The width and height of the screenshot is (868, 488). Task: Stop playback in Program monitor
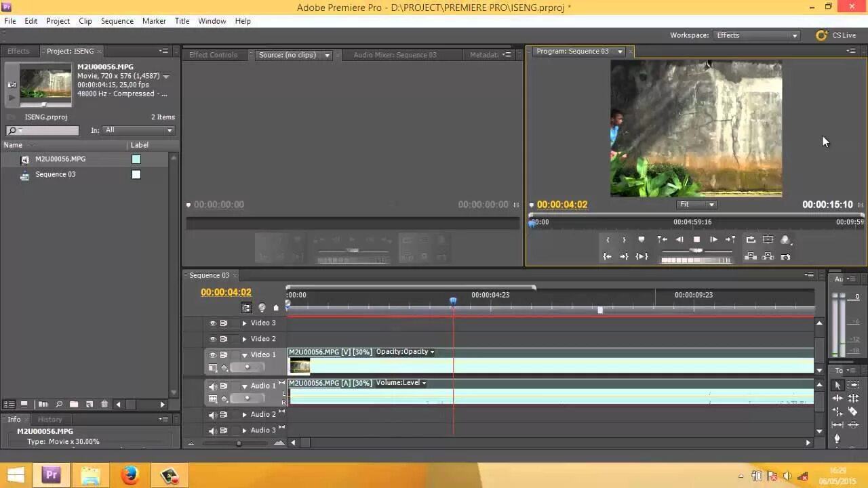(696, 239)
